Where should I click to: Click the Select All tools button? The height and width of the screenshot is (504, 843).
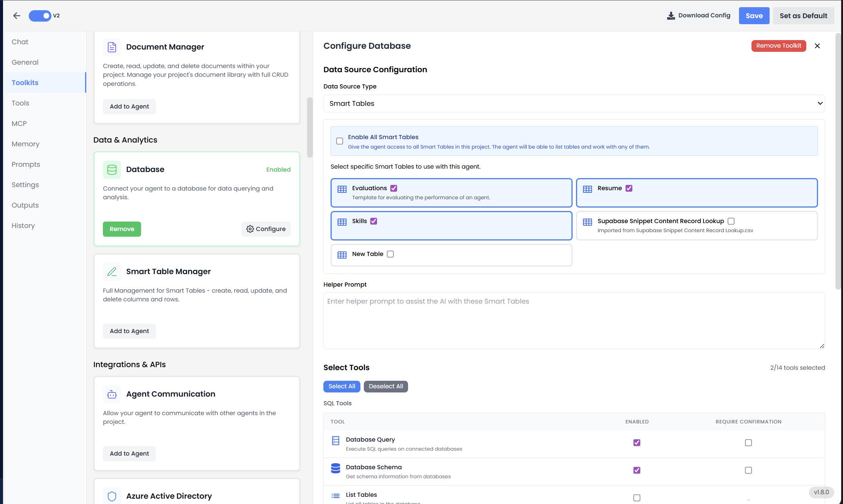coord(342,386)
